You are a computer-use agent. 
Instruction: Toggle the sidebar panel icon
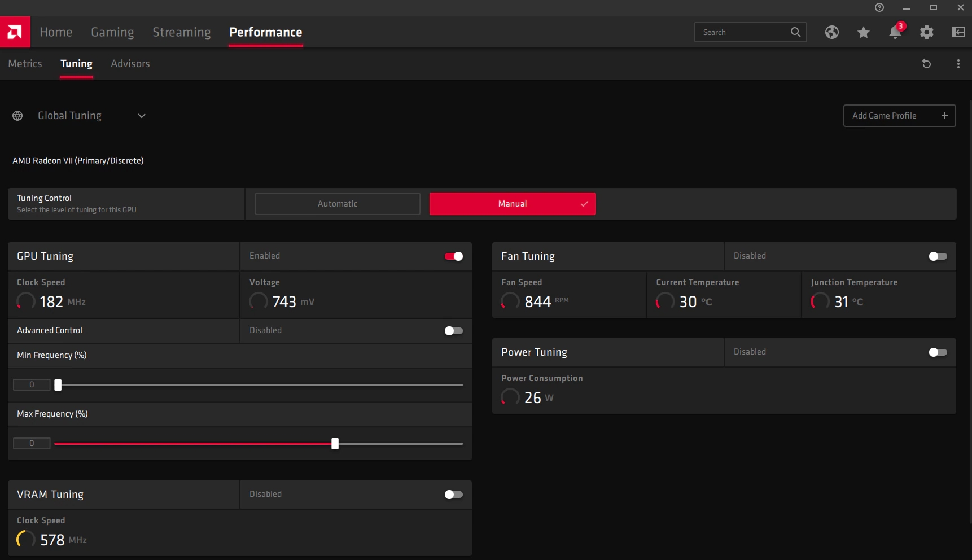958,32
